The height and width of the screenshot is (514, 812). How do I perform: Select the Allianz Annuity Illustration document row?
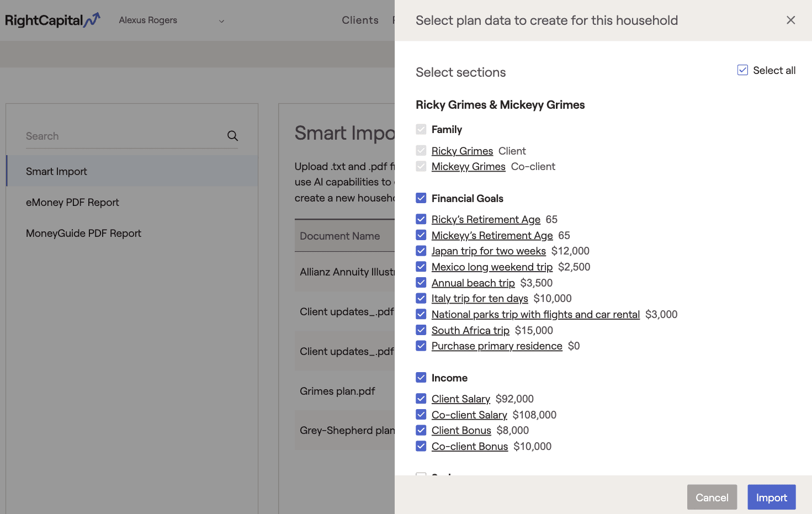tap(344, 272)
